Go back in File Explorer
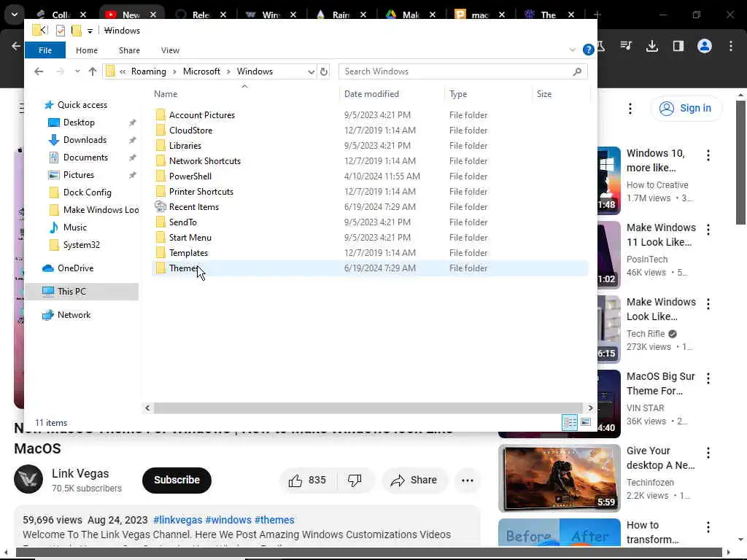 pos(39,71)
